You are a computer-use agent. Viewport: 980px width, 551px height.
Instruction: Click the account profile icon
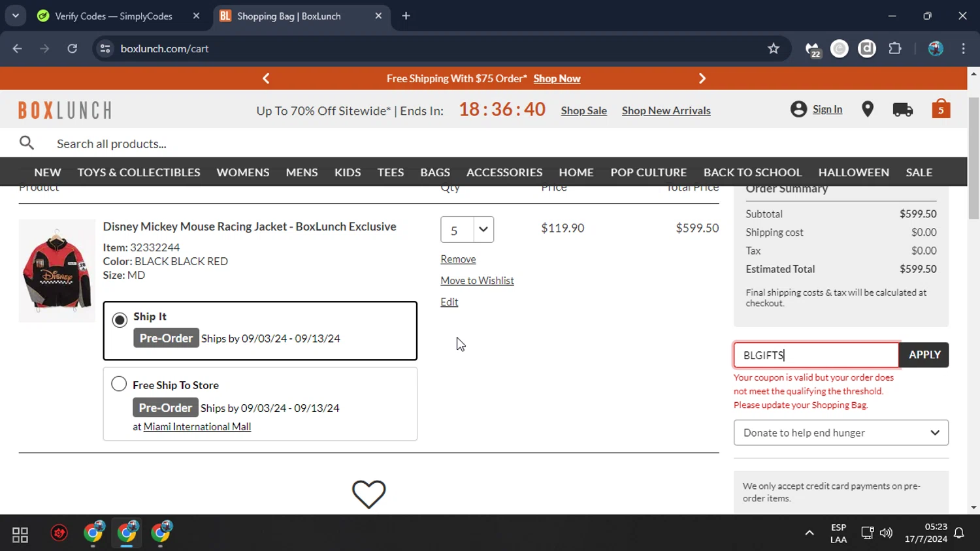click(798, 109)
